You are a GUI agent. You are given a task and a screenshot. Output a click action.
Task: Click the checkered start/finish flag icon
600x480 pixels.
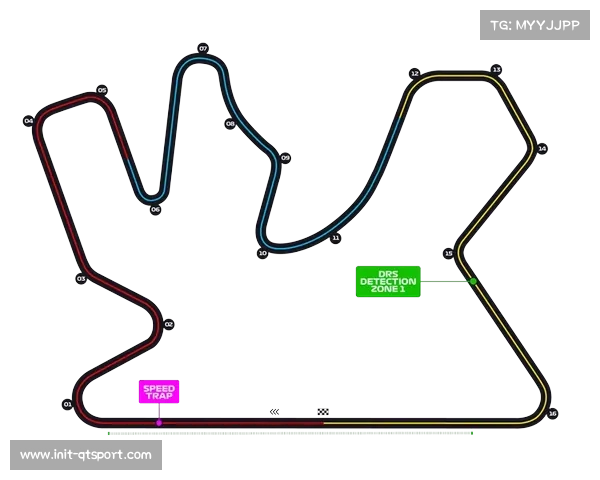pyautogui.click(x=324, y=412)
